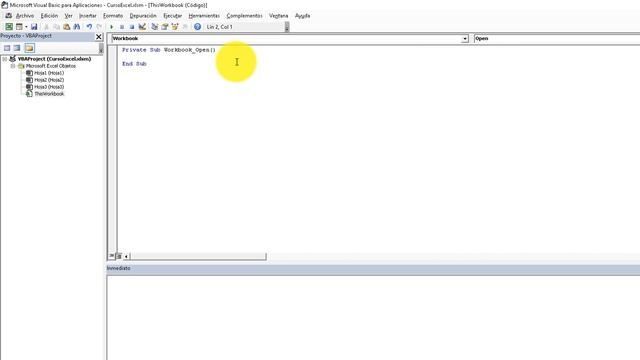
Task: Click the Full Module View button
Action: 119,256
